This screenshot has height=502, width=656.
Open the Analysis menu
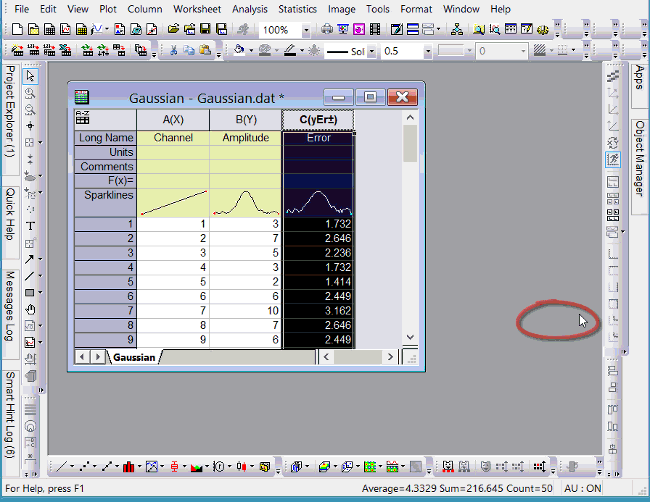(x=250, y=9)
